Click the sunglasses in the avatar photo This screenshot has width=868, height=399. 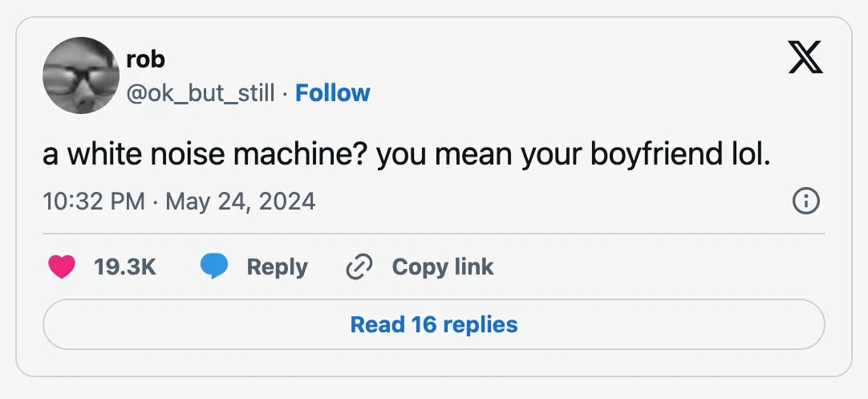[x=81, y=76]
